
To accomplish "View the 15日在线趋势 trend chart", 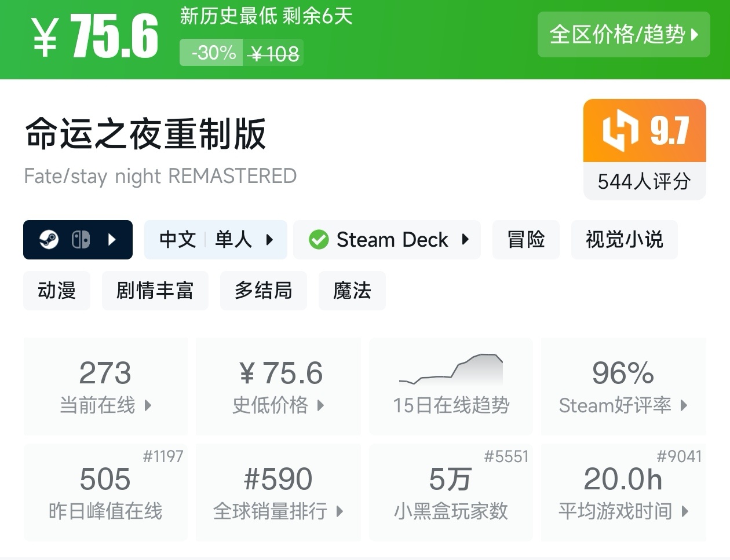I will point(451,386).
